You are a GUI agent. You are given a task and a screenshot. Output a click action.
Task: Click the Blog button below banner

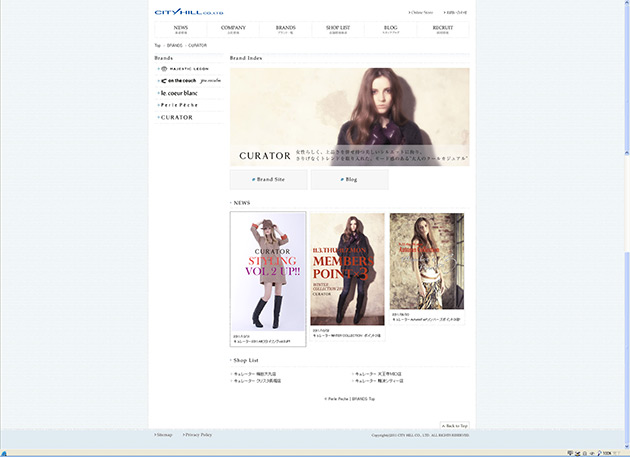coord(349,179)
